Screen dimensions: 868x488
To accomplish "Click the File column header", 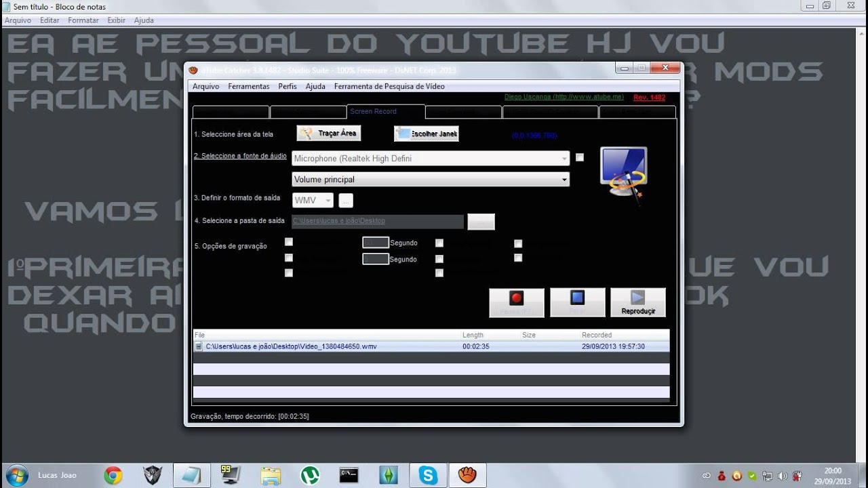I will coord(199,335).
